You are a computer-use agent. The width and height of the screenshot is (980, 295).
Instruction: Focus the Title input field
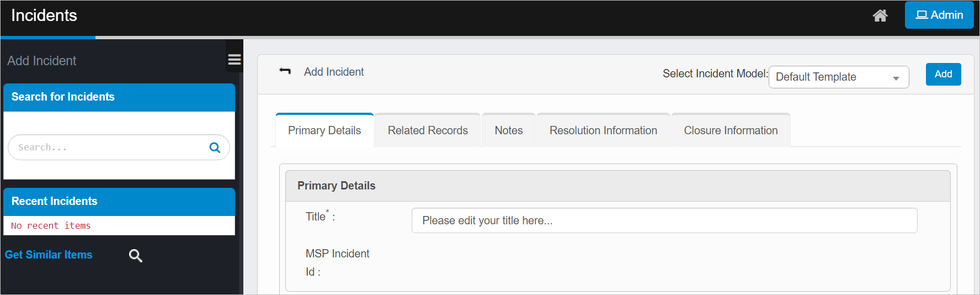point(664,220)
